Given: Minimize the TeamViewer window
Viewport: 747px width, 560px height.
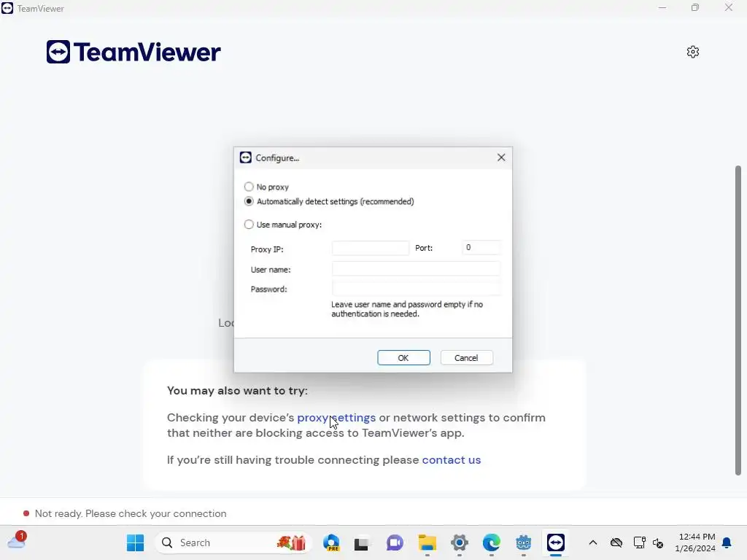Looking at the screenshot, I should 662,8.
